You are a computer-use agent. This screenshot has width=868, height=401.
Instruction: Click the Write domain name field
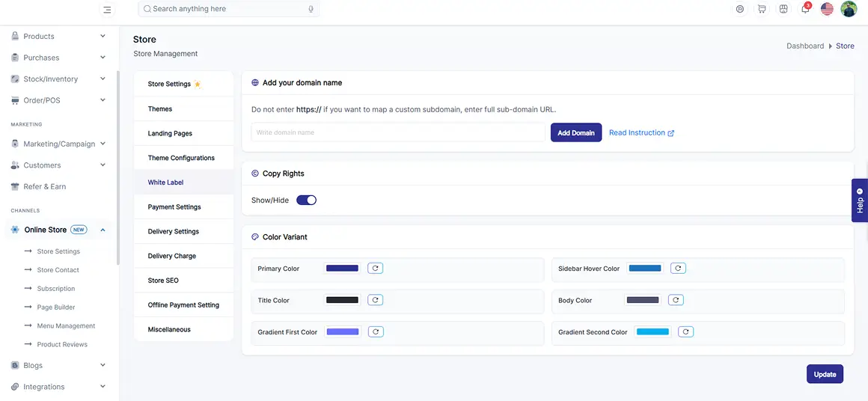(398, 132)
